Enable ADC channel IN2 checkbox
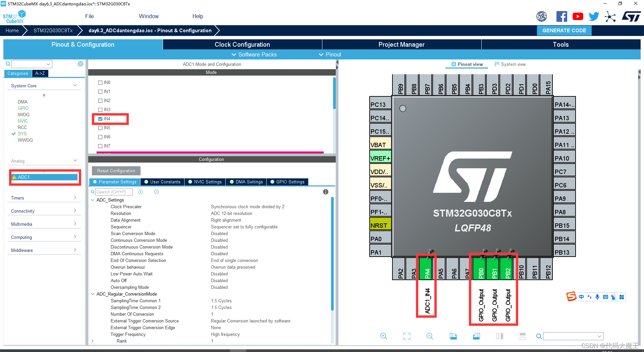 click(x=100, y=101)
